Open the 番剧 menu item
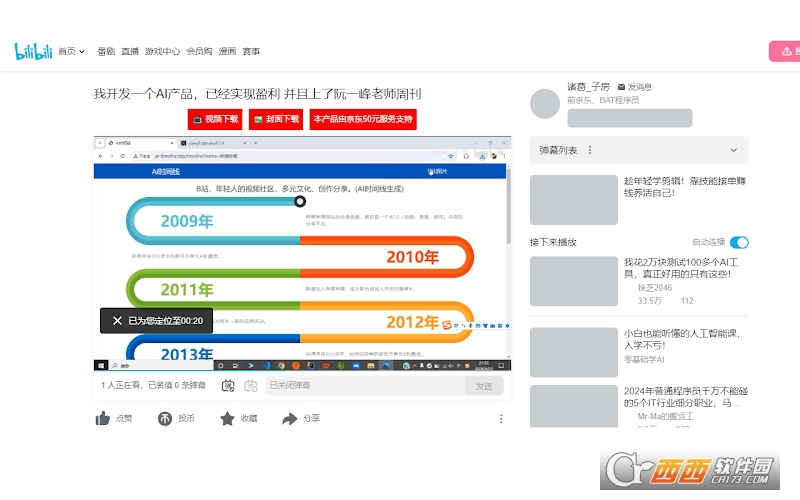Image resolution: width=800 pixels, height=500 pixels. 106,51
